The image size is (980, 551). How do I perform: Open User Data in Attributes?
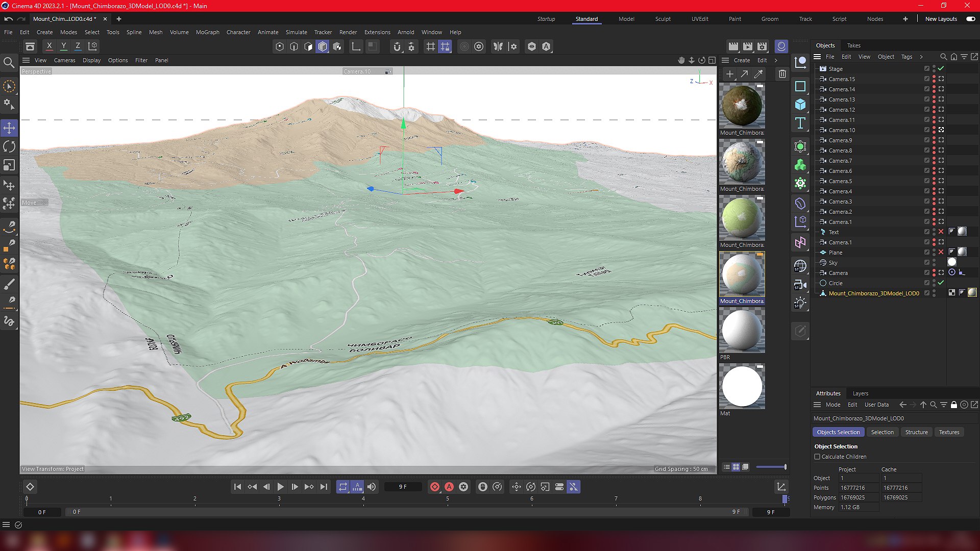pos(877,405)
